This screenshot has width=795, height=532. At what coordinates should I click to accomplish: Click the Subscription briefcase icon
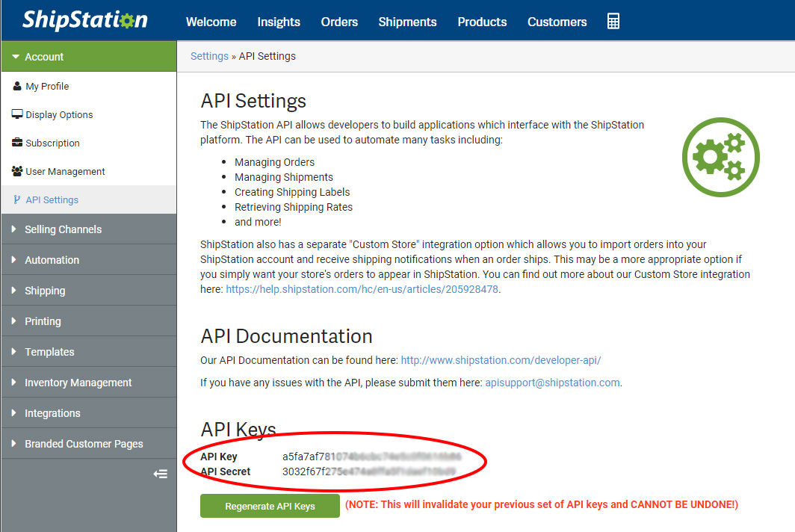(16, 143)
